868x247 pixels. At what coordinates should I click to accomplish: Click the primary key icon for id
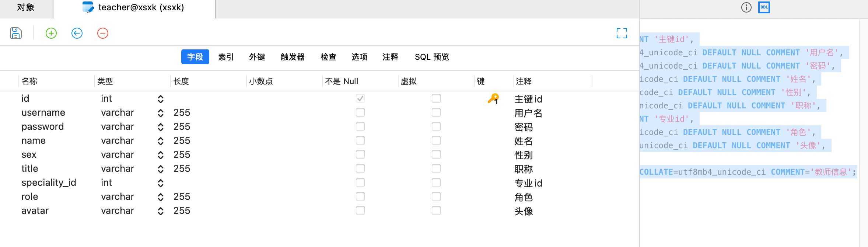493,99
